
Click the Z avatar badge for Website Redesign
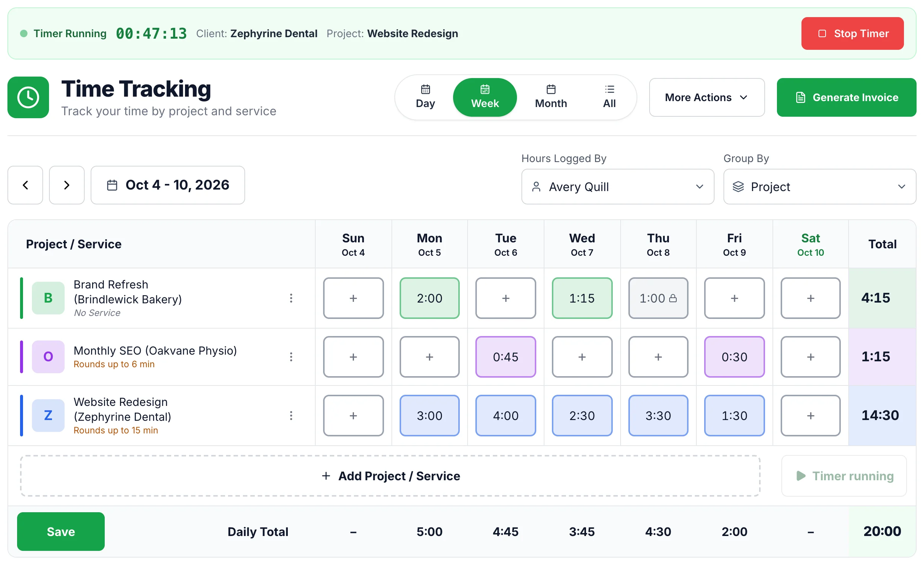pyautogui.click(x=48, y=416)
